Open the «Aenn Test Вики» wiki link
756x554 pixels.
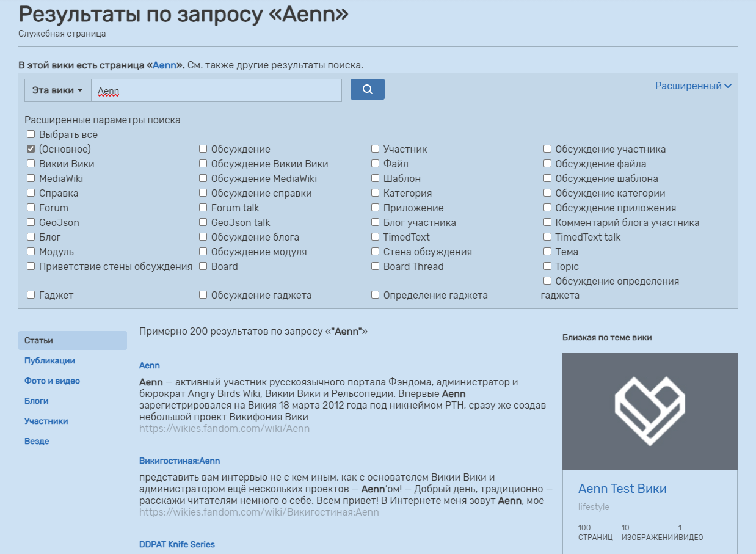click(622, 489)
